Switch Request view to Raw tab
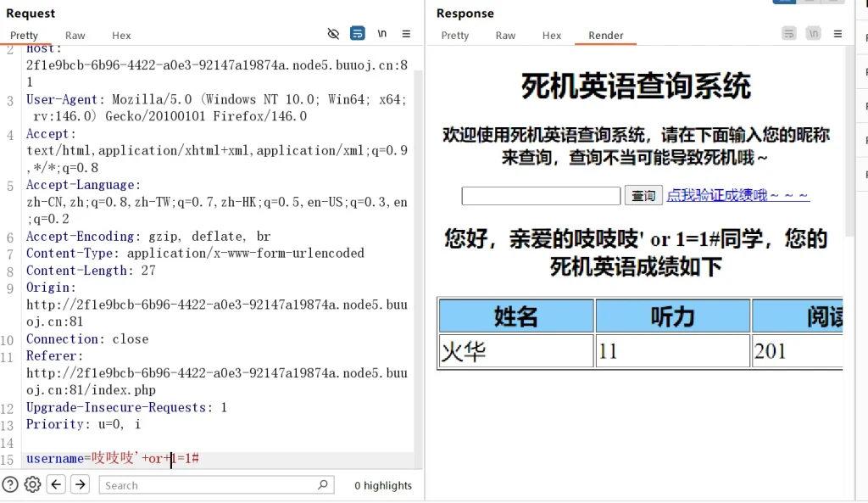868x503 pixels. click(x=75, y=36)
